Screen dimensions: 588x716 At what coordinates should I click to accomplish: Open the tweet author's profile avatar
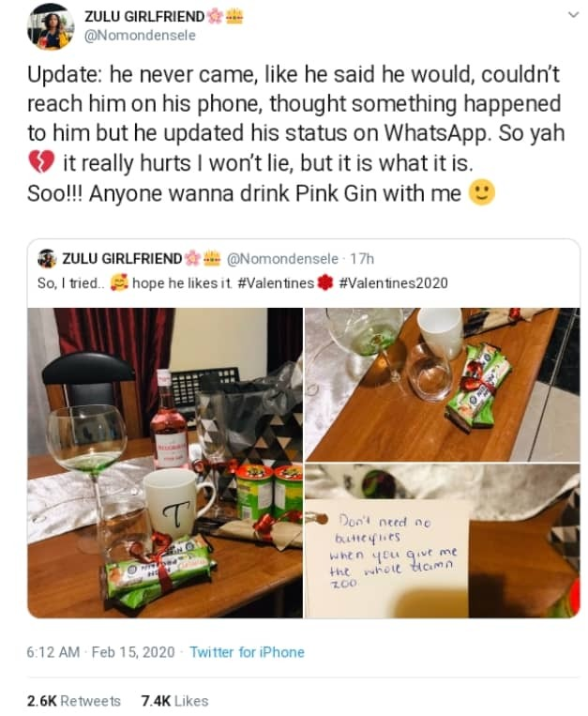click(x=51, y=26)
